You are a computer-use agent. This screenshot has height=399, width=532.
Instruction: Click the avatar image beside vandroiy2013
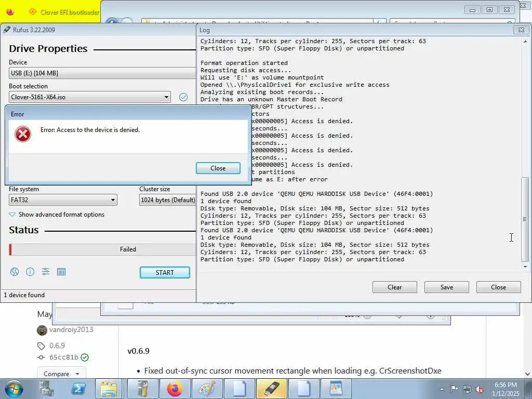[42, 330]
